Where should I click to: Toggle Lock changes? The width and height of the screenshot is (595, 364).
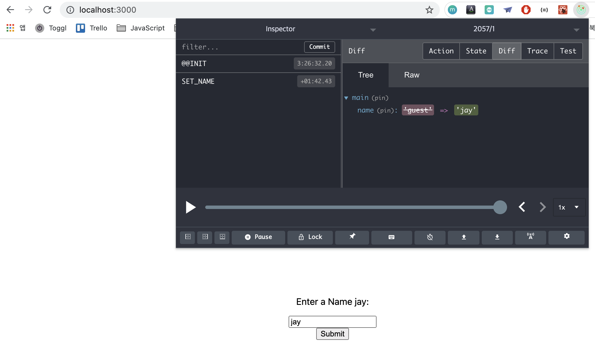coord(310,237)
